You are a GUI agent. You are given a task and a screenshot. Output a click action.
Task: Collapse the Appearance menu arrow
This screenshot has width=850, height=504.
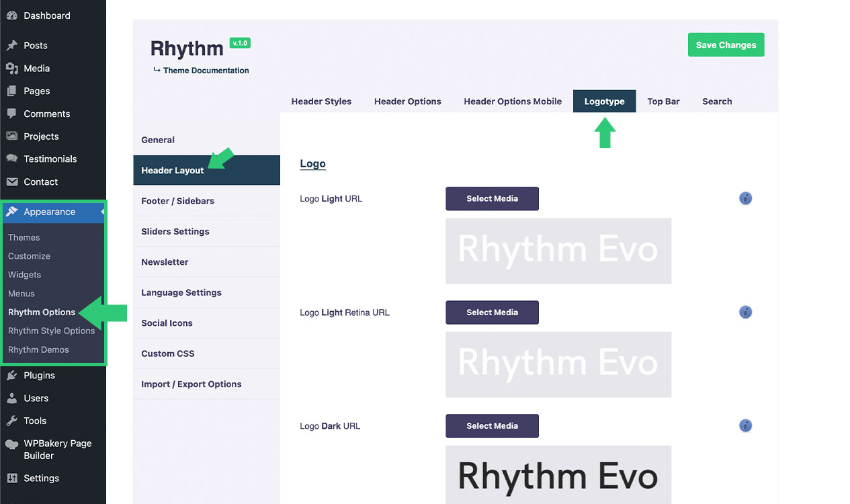click(102, 212)
